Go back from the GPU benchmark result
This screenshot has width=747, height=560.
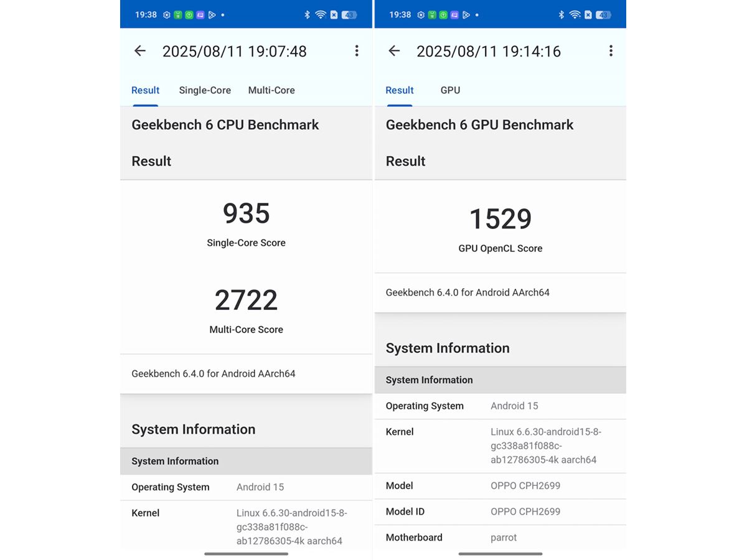pyautogui.click(x=394, y=51)
